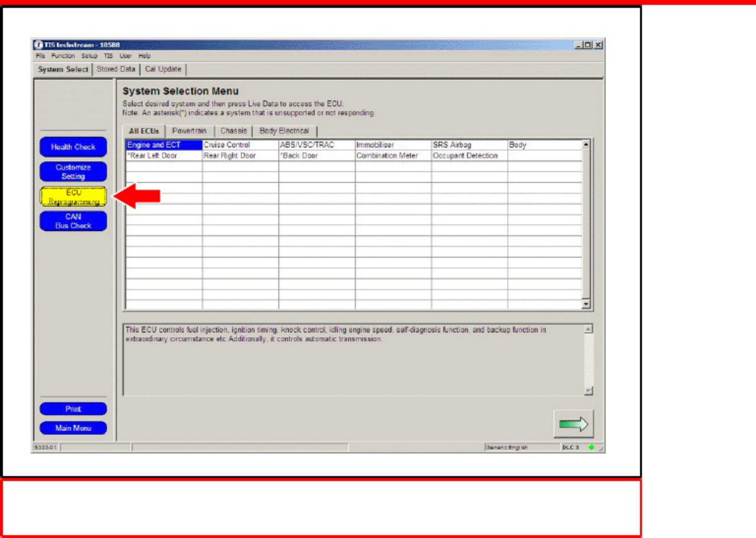
Task: Click the DLC 3 status bar entry
Action: pos(571,447)
